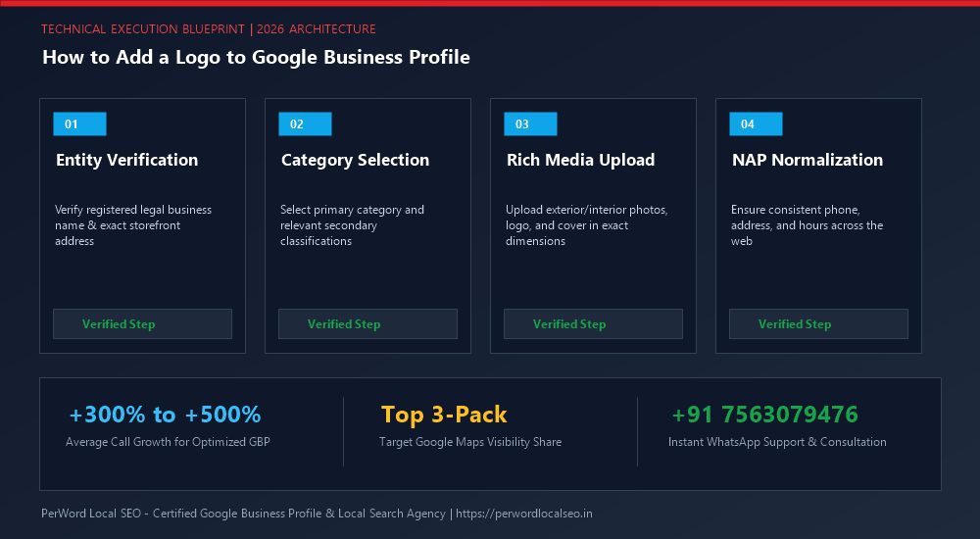Click the Upload exterior/interior photos description

point(586,225)
